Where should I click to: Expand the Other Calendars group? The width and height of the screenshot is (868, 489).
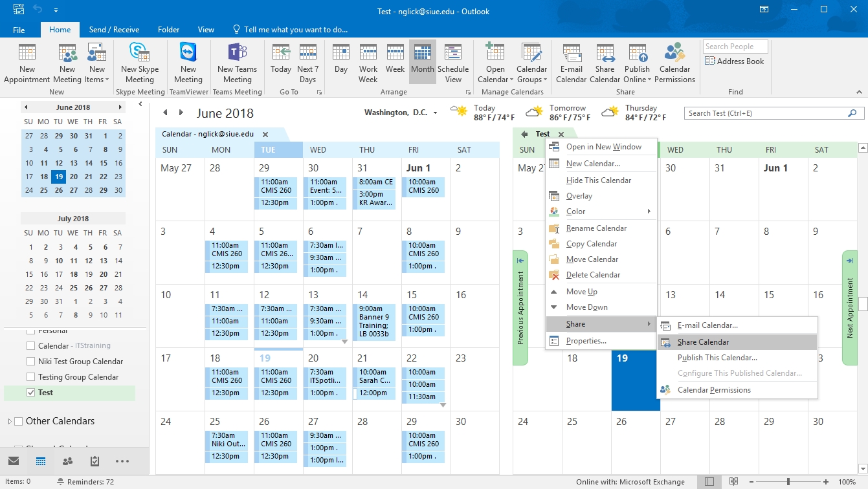(x=10, y=422)
